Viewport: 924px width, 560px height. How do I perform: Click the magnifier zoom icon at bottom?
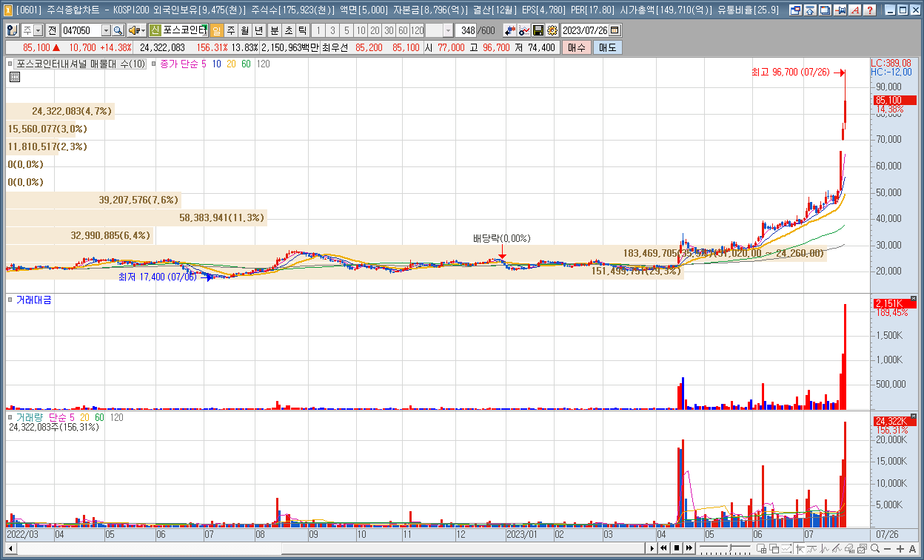coord(875,548)
